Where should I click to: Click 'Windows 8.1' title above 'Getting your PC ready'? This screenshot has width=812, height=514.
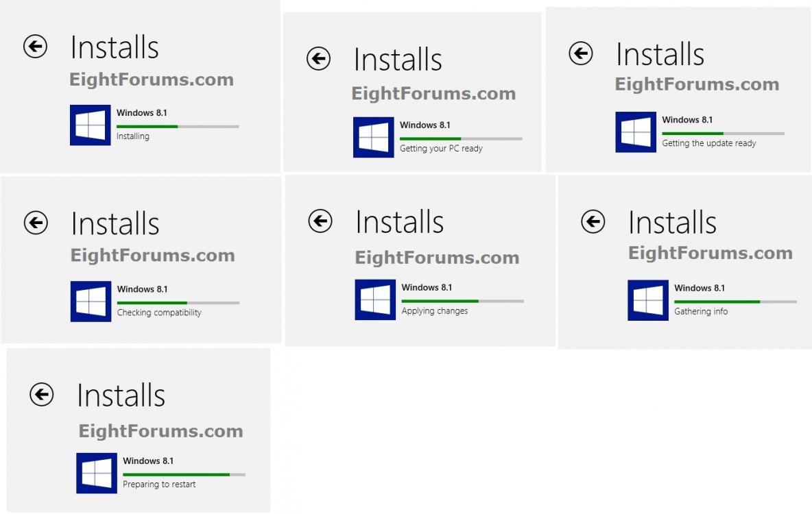click(x=425, y=125)
